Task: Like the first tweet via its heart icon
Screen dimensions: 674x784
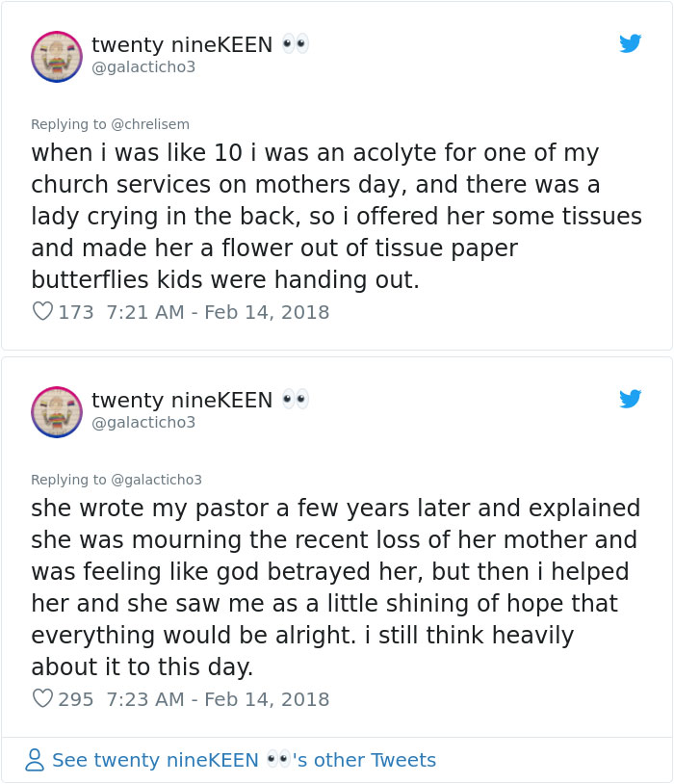Action: 41,312
